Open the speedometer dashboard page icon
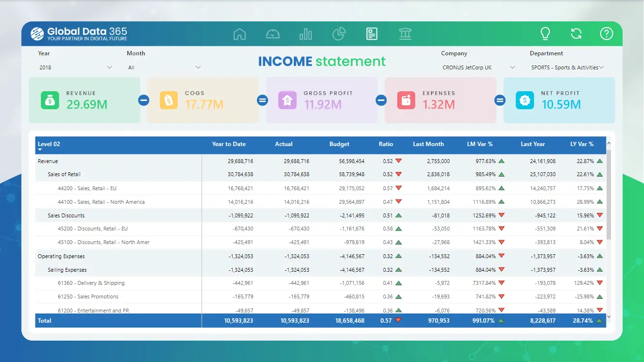 [273, 34]
